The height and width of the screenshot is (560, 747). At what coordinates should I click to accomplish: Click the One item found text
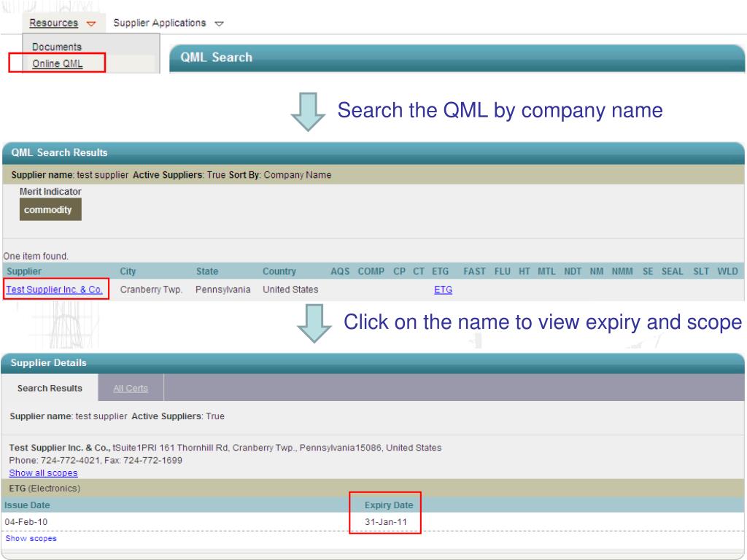36,256
